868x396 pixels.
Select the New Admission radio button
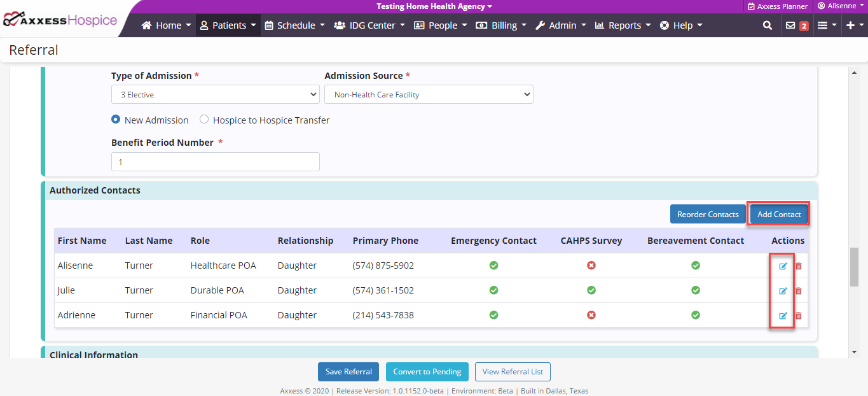(116, 120)
